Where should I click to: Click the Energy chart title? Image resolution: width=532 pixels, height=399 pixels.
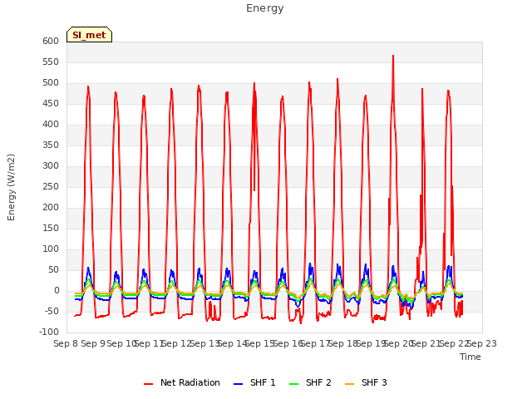click(x=265, y=8)
